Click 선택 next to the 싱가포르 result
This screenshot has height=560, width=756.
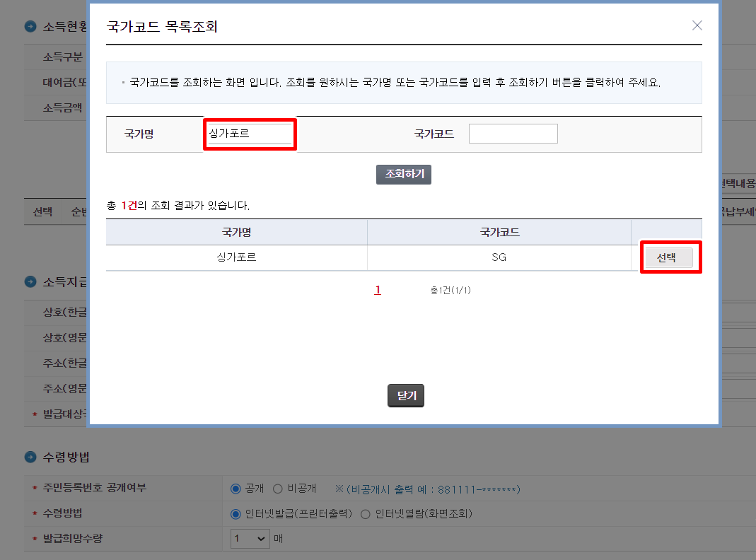pos(670,257)
